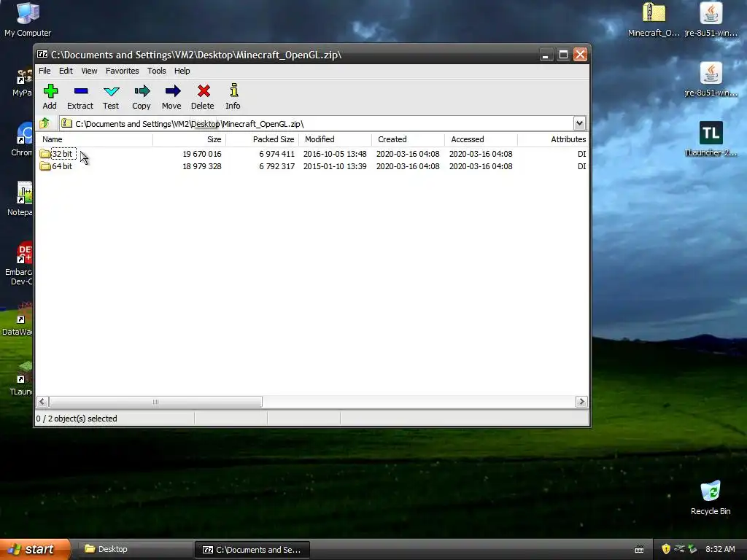Click the Delete toolbar icon

pos(204,91)
